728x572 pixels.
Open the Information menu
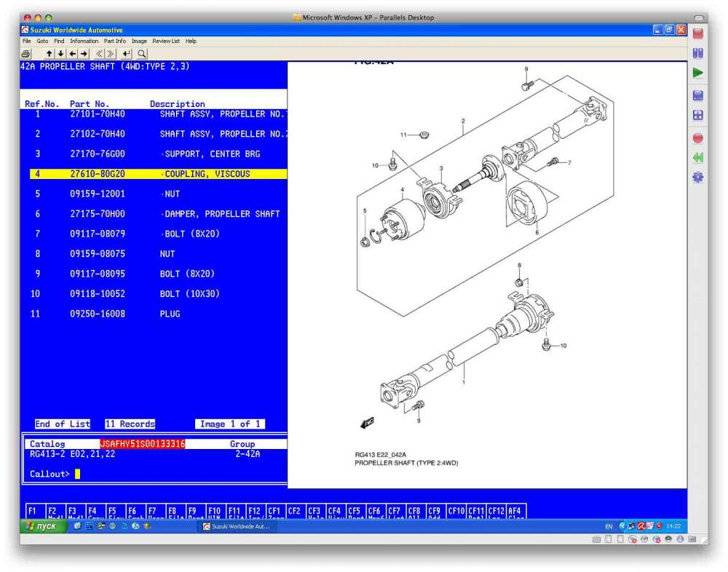84,41
